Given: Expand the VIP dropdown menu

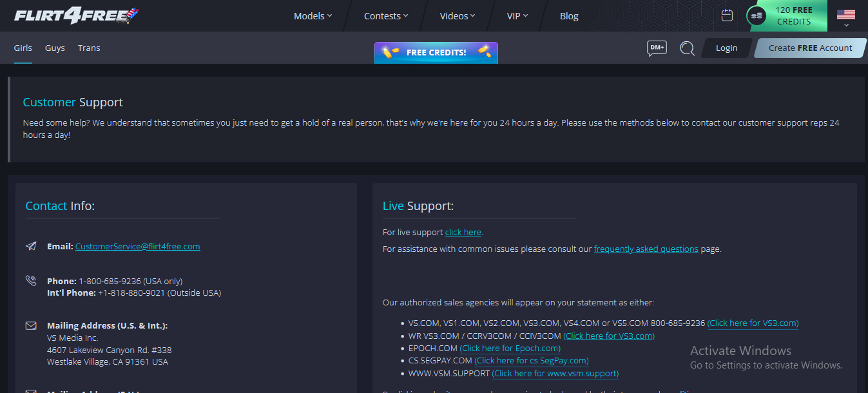Looking at the screenshot, I should (517, 16).
